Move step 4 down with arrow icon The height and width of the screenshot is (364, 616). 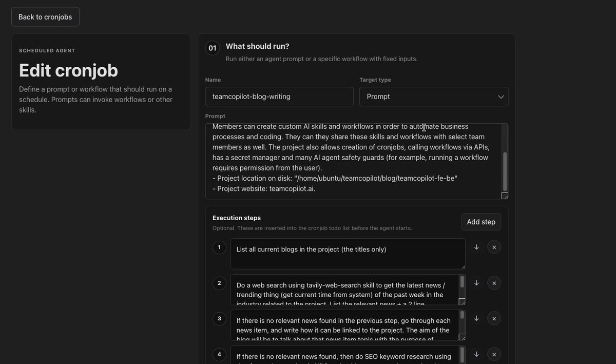[x=476, y=354]
